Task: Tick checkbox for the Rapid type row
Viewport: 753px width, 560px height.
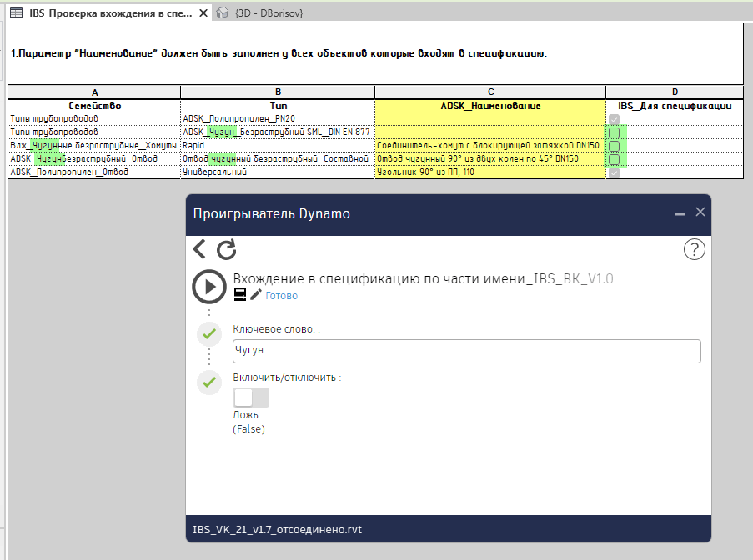Action: point(615,146)
